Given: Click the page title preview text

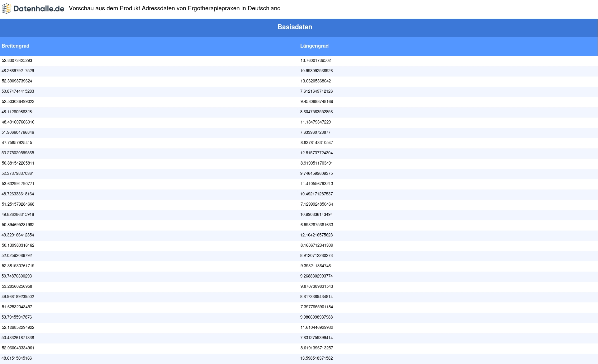Looking at the screenshot, I should click(x=174, y=8).
